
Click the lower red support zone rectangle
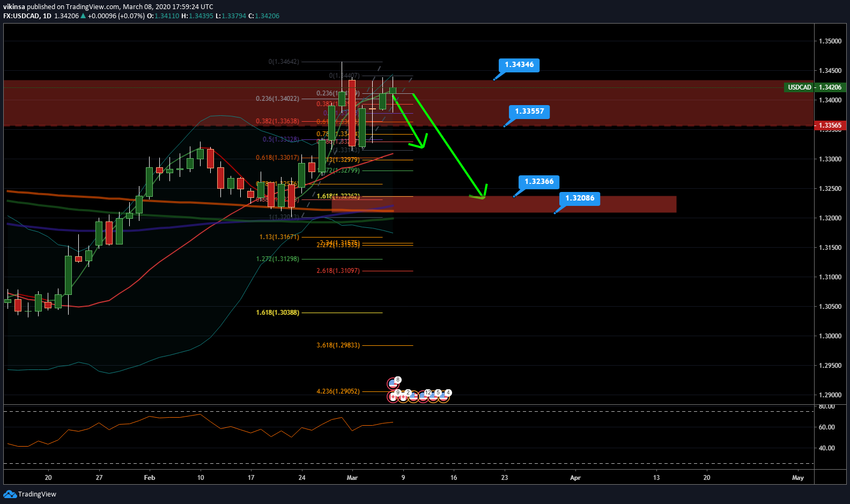(504, 204)
